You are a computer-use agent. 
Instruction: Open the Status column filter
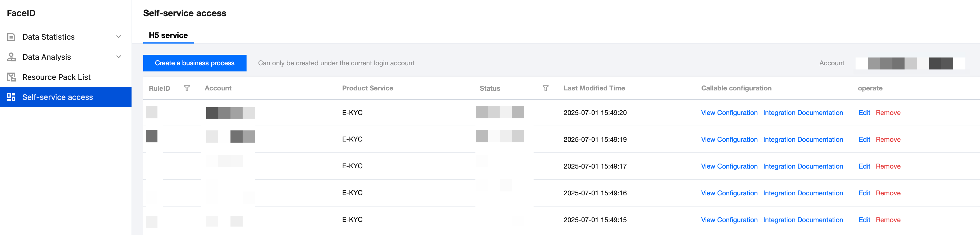[x=545, y=88]
